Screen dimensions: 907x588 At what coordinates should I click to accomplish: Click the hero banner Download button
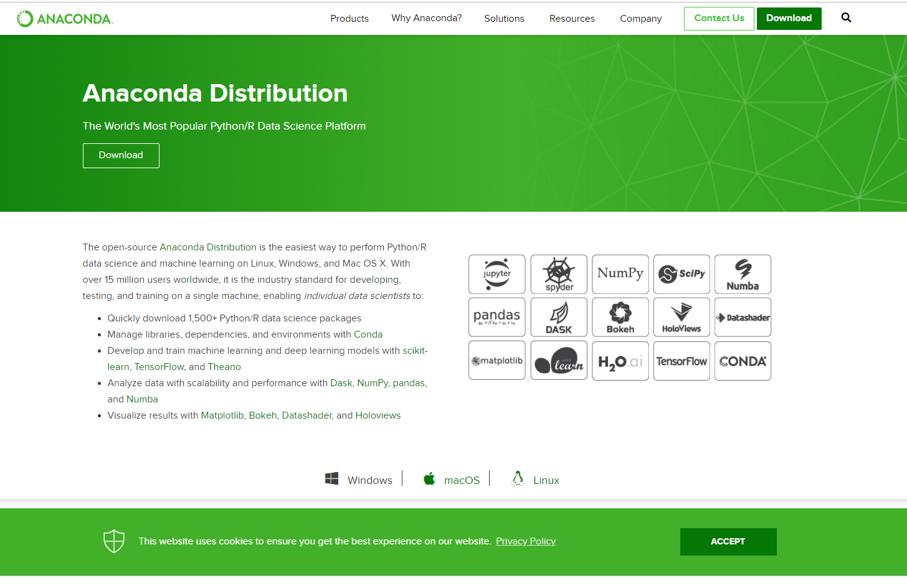point(121,156)
